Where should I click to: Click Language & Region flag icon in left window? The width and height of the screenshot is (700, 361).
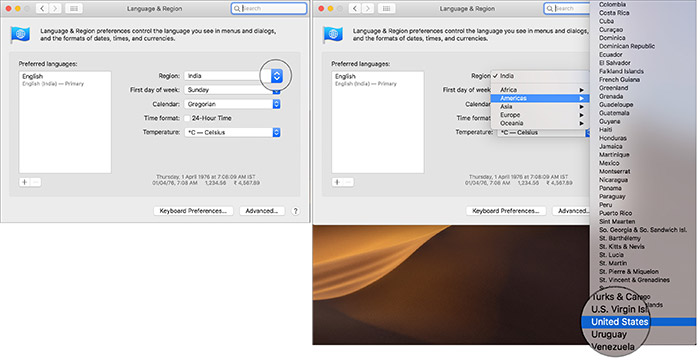click(20, 35)
